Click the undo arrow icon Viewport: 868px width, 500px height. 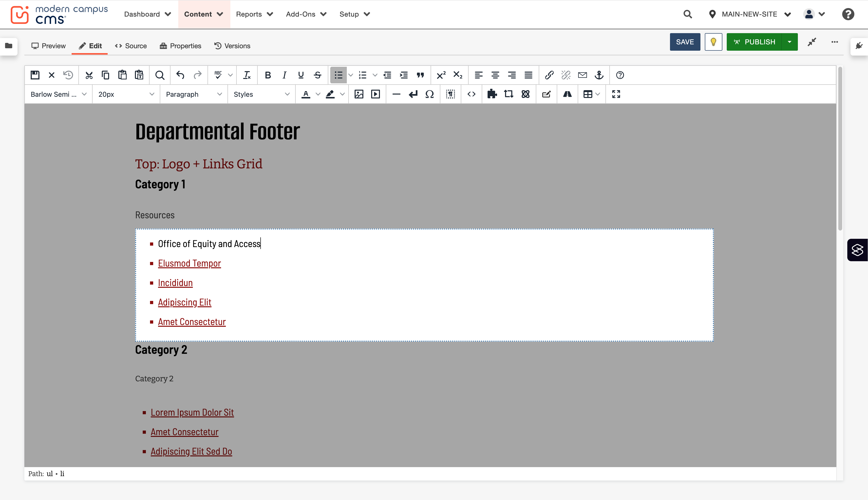[x=180, y=75]
